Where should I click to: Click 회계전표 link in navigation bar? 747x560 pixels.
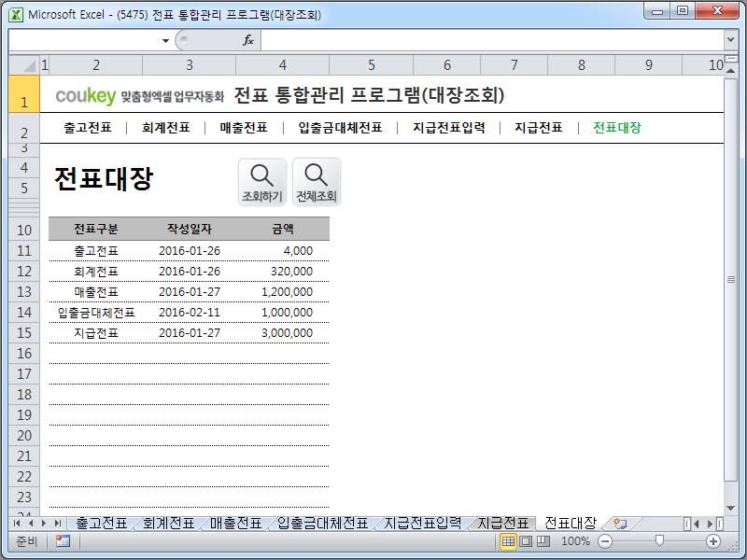166,128
